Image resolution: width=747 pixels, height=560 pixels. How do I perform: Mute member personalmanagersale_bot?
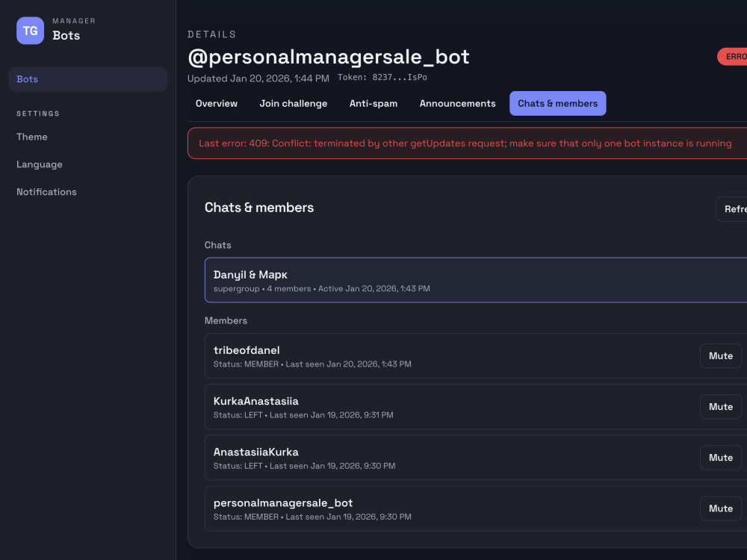pyautogui.click(x=721, y=508)
